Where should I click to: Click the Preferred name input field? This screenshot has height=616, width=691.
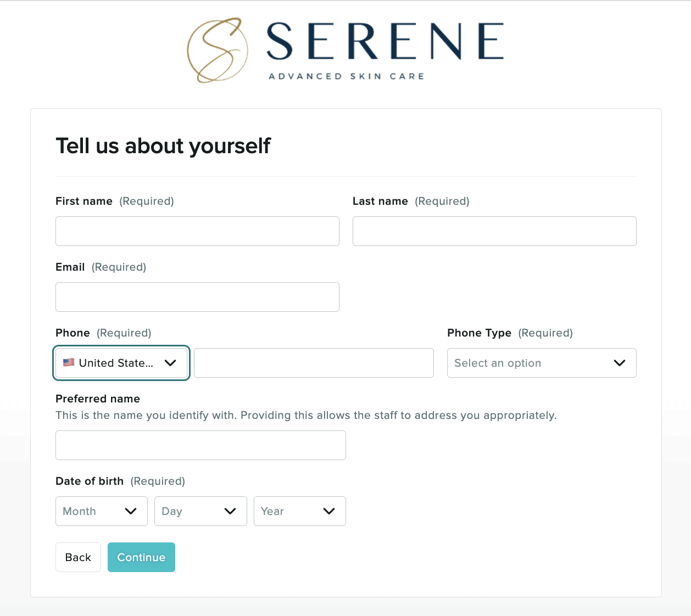200,445
